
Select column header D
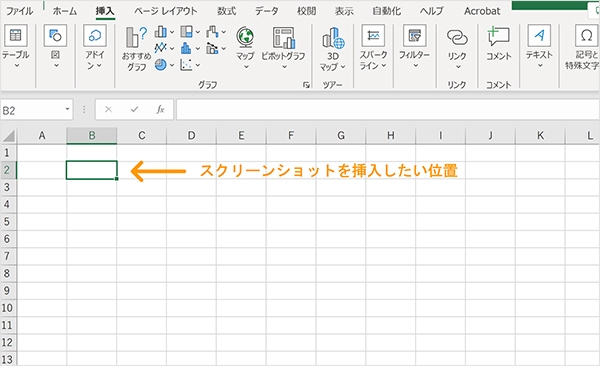click(x=191, y=136)
